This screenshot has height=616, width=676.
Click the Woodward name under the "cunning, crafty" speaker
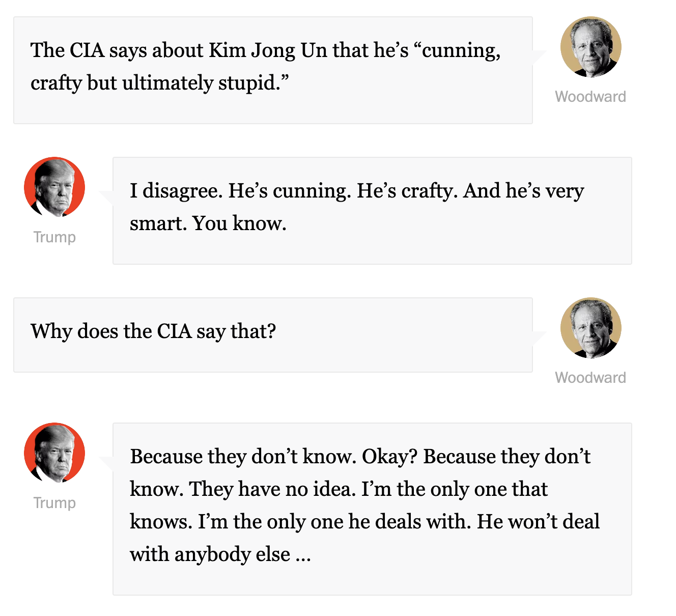click(x=590, y=97)
